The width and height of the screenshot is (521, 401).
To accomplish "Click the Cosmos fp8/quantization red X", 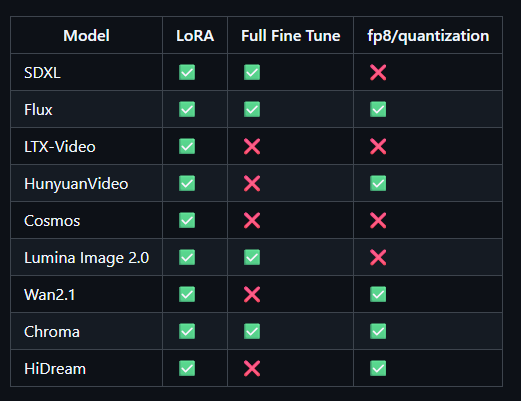I will 378,220.
